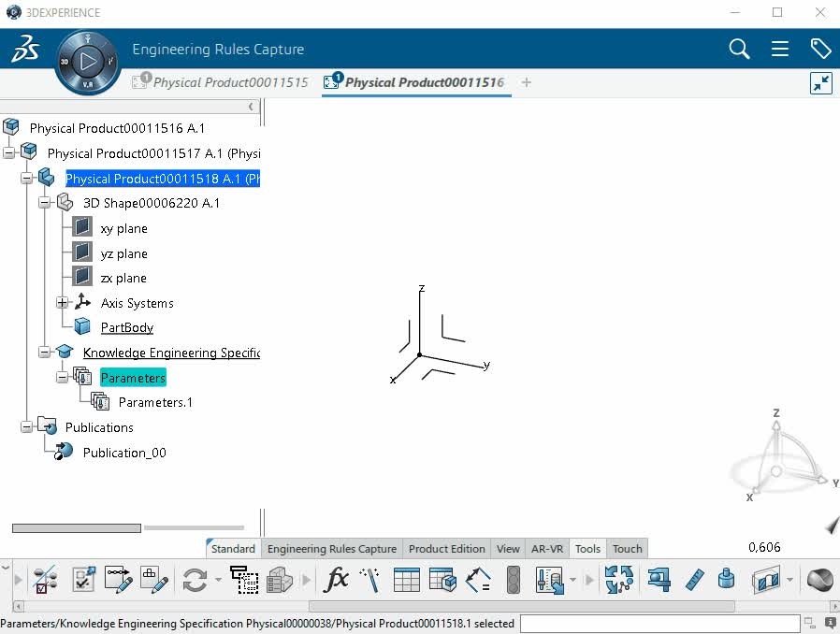
Task: Click the notification icon at status bar end
Action: [x=831, y=623]
